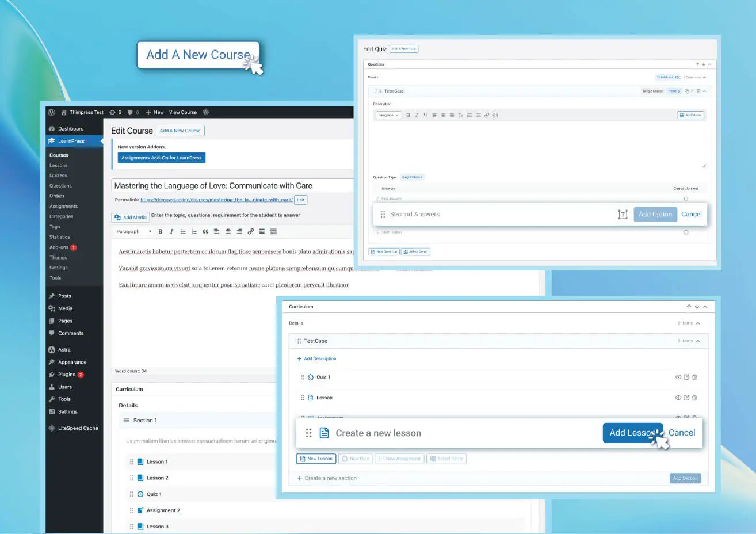Viewport: 756px width, 534px height.
Task: Click underline icon in quiz description toolbar
Action: (x=425, y=115)
